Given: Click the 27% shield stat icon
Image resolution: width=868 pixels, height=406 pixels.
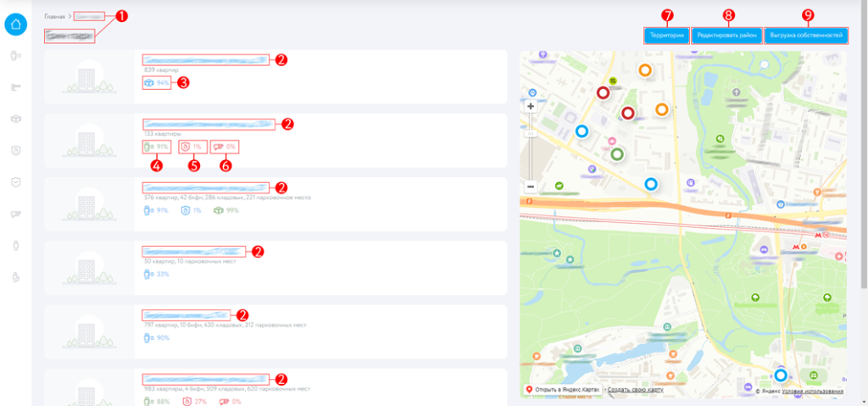Looking at the screenshot, I should (x=189, y=401).
